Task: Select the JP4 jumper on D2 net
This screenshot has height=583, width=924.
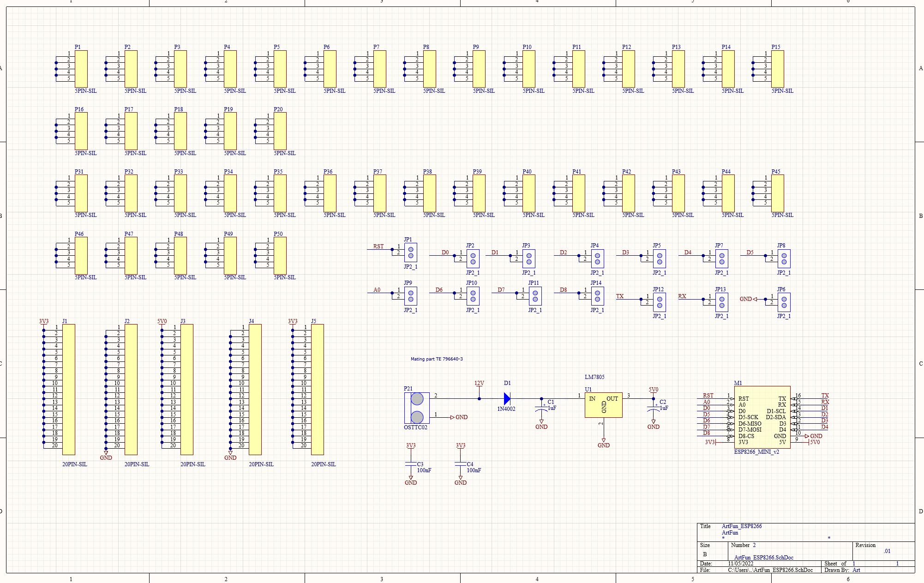Action: [x=597, y=259]
